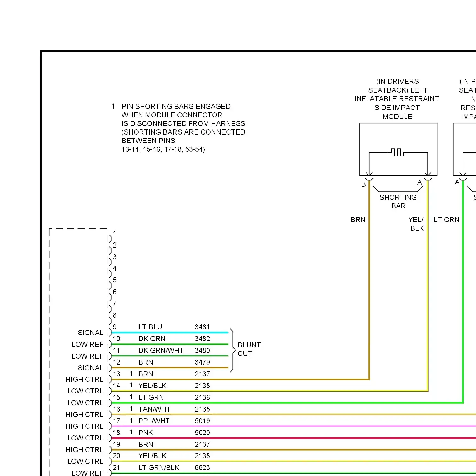The image size is (476, 476).
Task: Click circuit number "2138" on pin 14
Action: (x=202, y=386)
